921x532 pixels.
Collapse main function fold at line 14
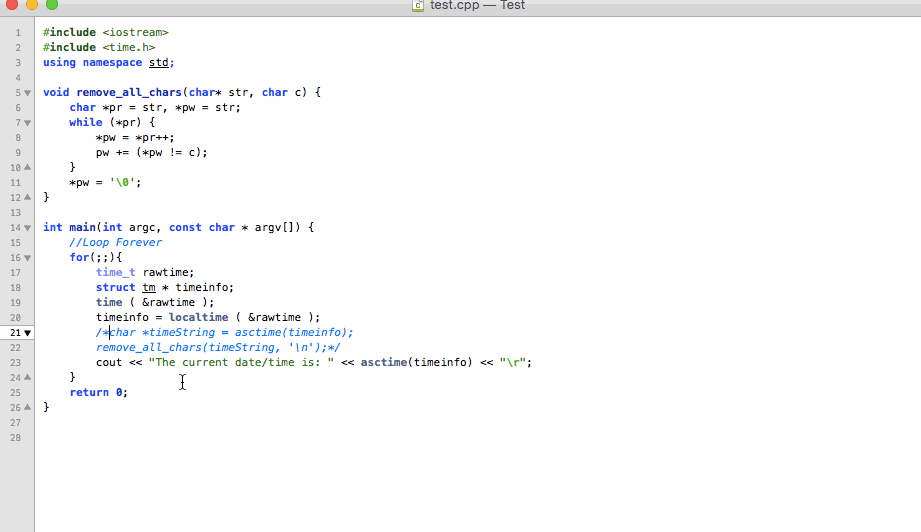pos(28,228)
